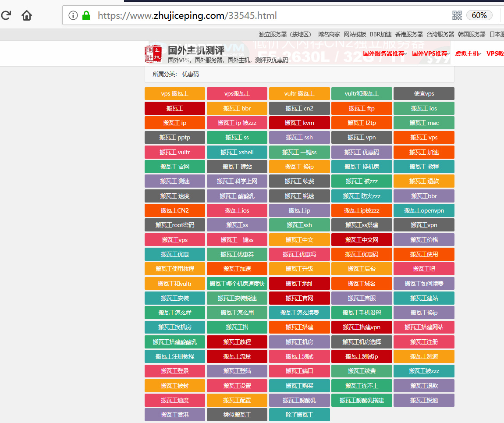Click the QR code icon near the zoom control
504x423 pixels.
[457, 15]
